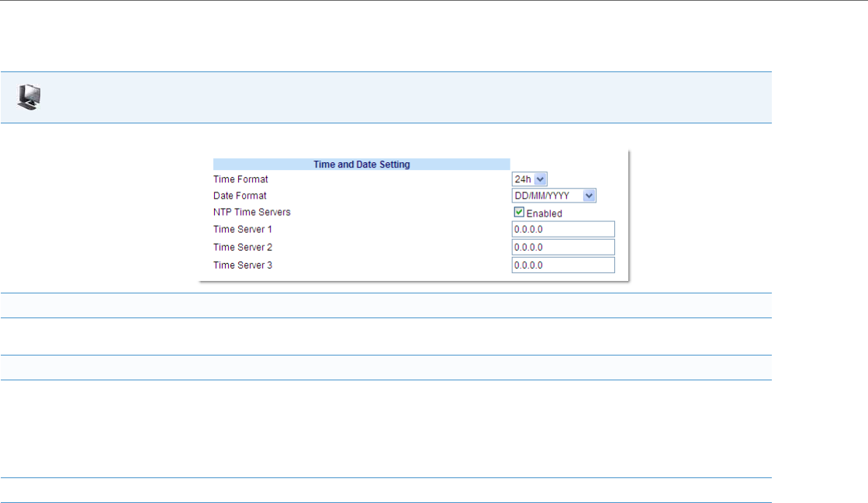
Task: Open the Time Format dropdown
Action: (529, 179)
